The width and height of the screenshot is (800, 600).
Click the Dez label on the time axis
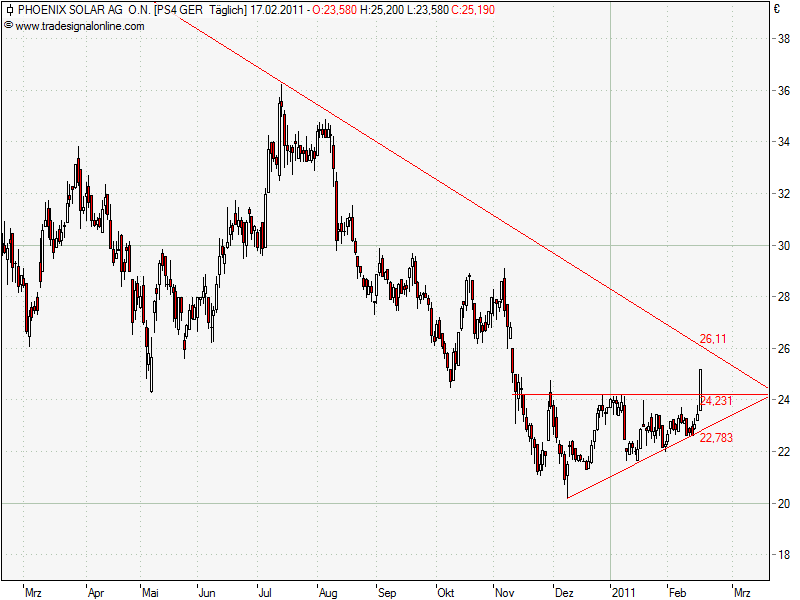[563, 591]
